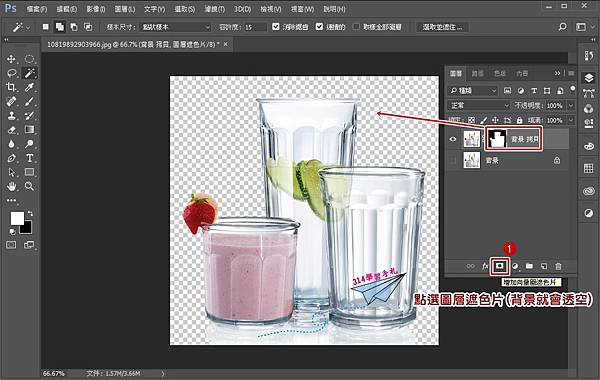This screenshot has height=380, width=600.
Task: Select the Move tool
Action: pyautogui.click(x=11, y=59)
